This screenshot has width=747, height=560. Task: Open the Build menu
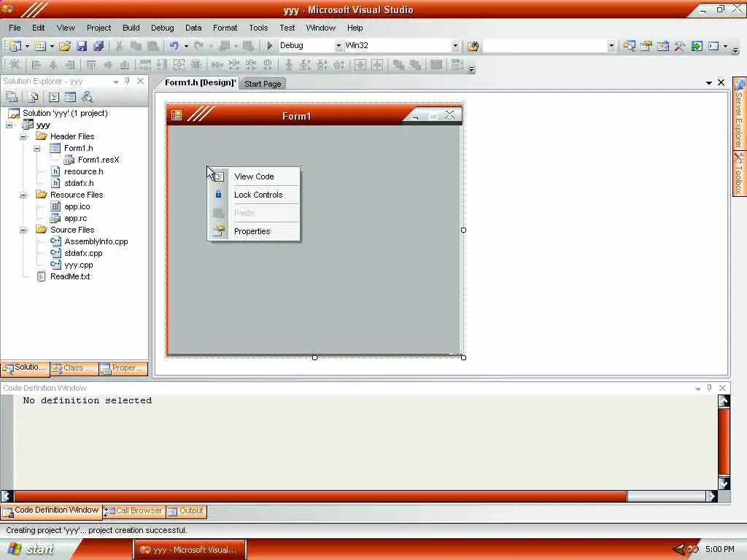(131, 28)
